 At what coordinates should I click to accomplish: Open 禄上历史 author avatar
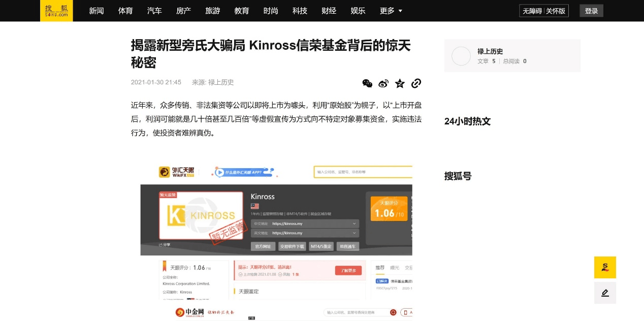point(461,56)
